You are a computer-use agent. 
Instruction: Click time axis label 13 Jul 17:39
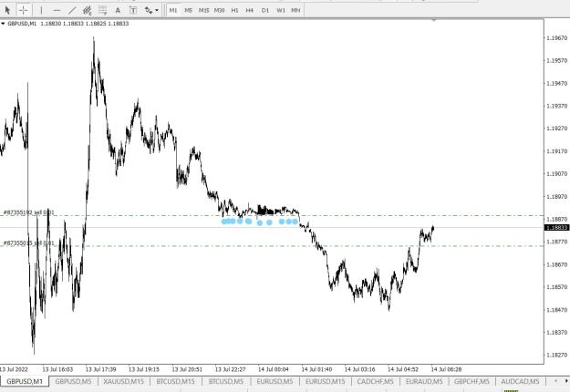tap(100, 369)
